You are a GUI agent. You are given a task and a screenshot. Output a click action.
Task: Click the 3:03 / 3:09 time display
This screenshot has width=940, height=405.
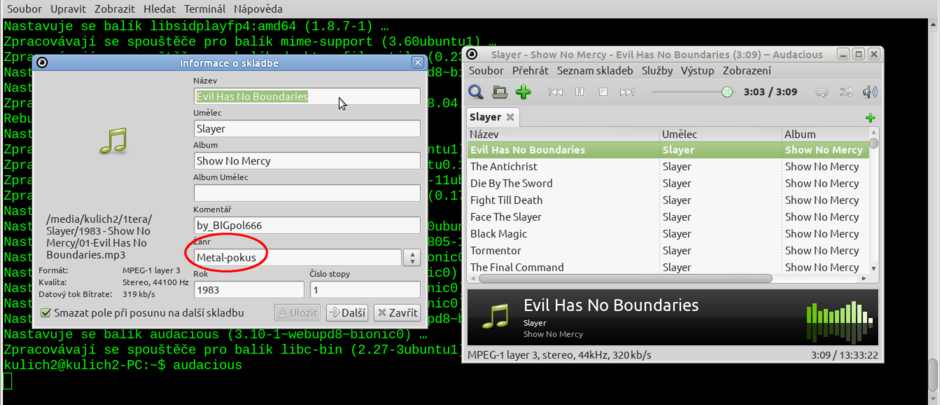coord(770,92)
